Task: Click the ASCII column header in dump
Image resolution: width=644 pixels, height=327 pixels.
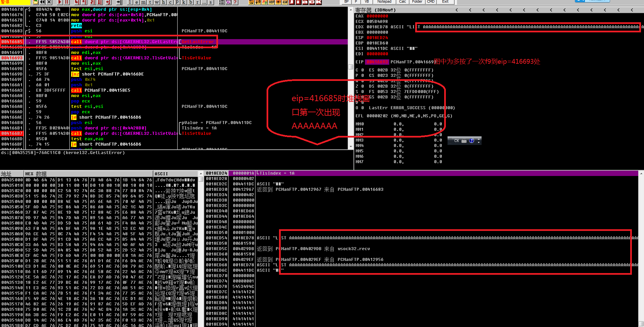Action: [175, 174]
